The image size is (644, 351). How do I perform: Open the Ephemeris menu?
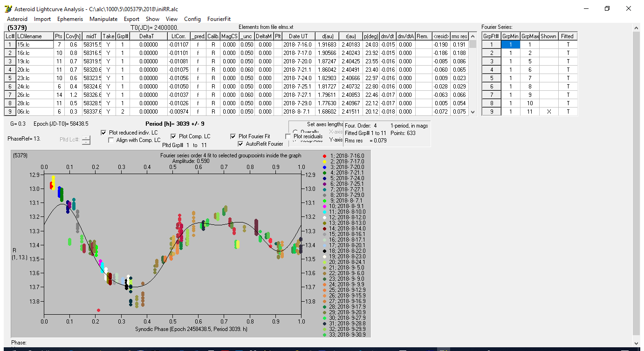70,19
